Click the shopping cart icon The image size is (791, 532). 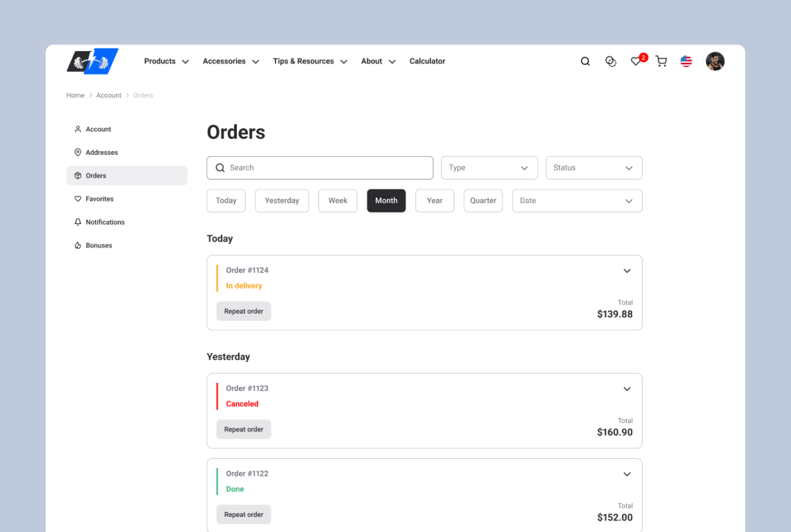[662, 61]
